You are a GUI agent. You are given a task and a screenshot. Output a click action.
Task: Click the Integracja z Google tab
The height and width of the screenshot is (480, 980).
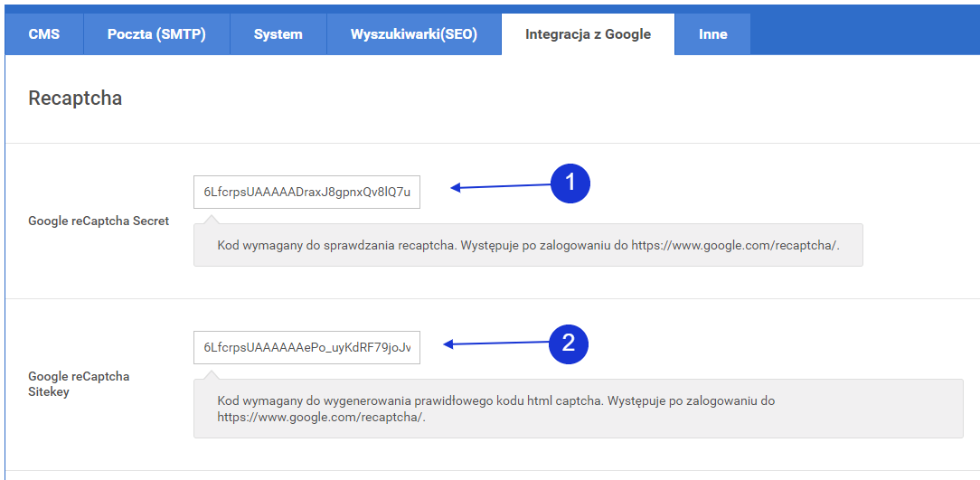pos(588,34)
